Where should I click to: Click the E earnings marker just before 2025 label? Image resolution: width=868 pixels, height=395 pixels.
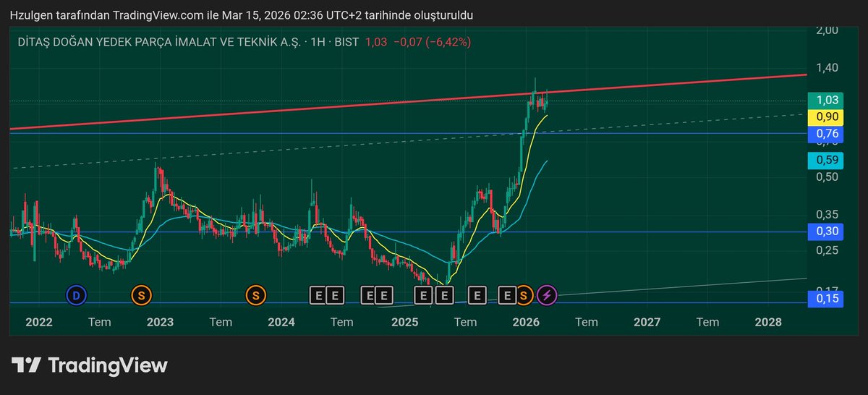(384, 294)
